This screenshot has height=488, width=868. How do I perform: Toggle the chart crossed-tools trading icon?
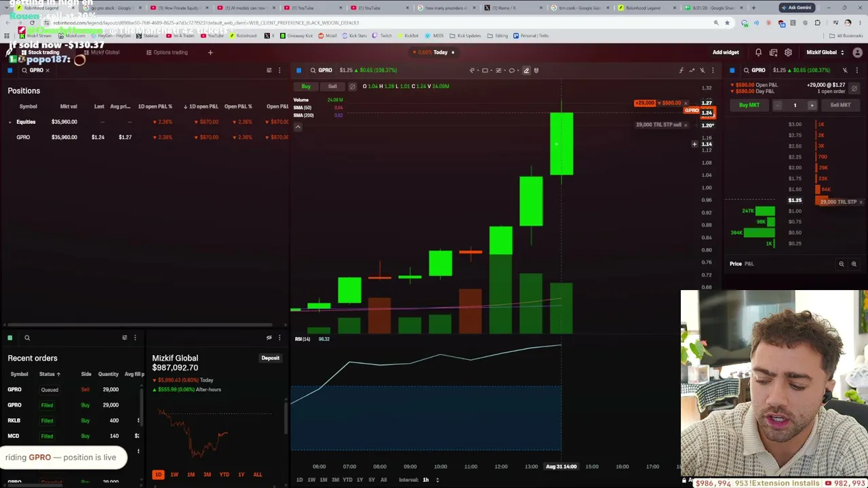[x=702, y=70]
